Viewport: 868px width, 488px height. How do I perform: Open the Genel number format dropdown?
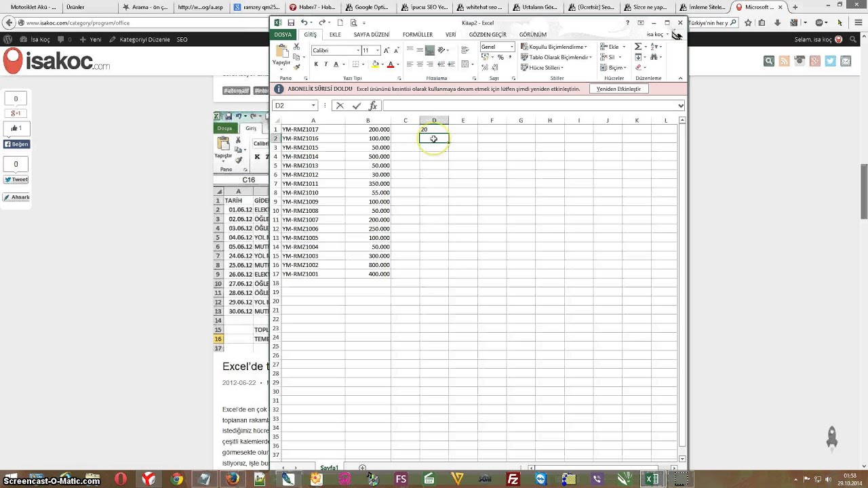[x=511, y=47]
